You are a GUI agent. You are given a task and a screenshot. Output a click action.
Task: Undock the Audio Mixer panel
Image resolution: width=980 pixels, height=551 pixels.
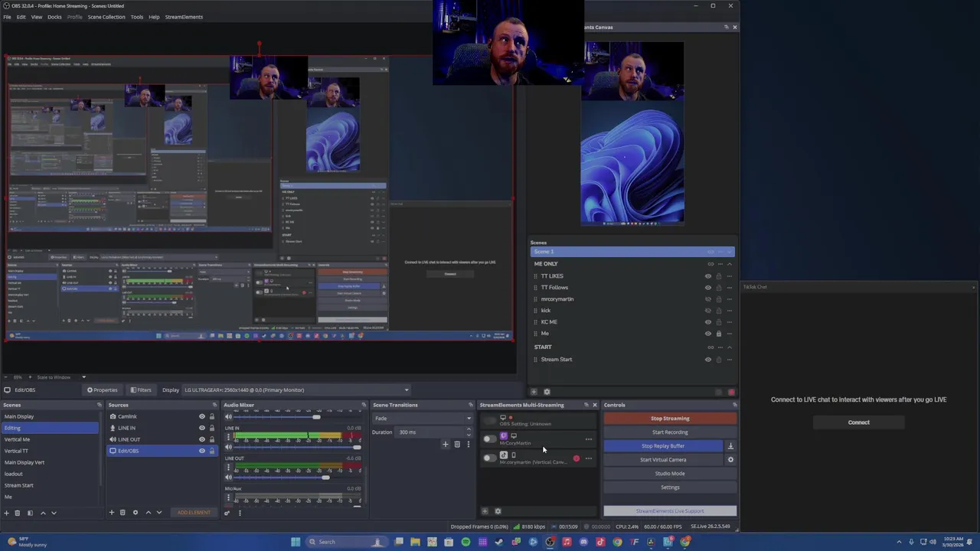click(x=364, y=405)
